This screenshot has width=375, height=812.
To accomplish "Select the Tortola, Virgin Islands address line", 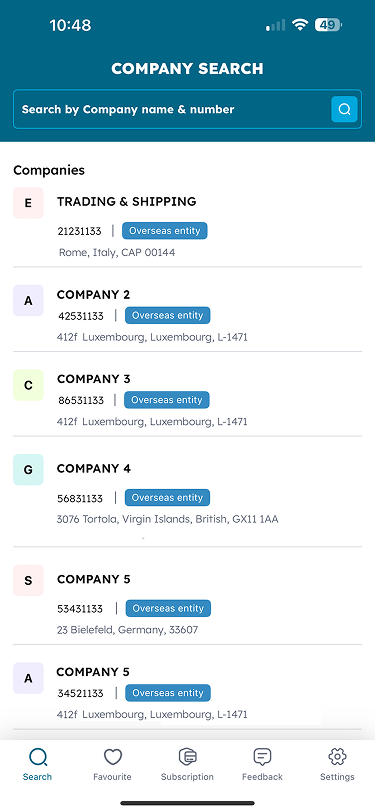I will [x=167, y=519].
